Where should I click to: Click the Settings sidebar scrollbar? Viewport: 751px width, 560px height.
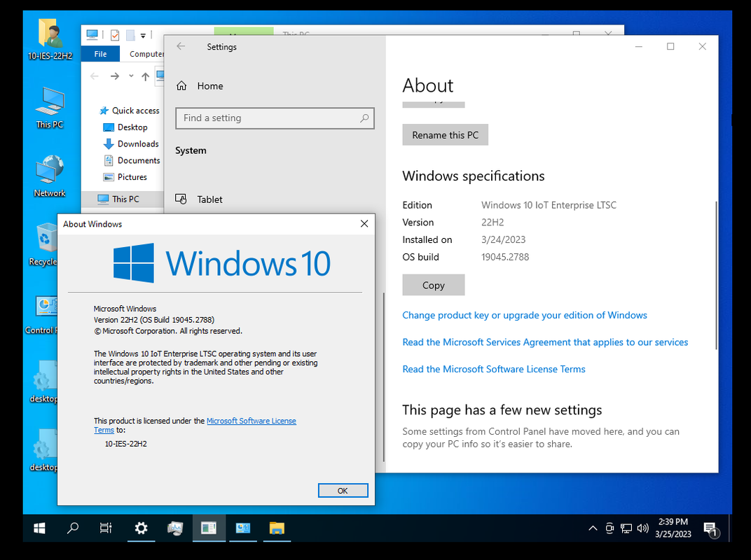click(x=384, y=377)
